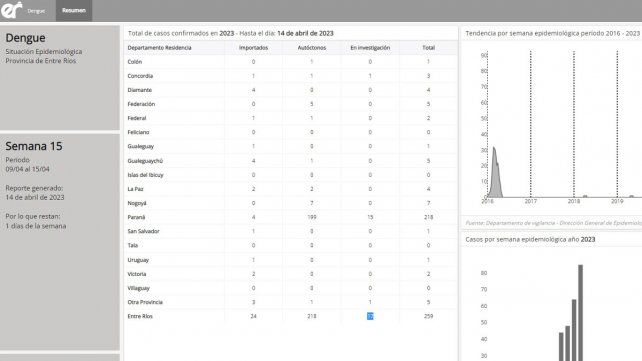The width and height of the screenshot is (642, 361).
Task: Select the Federación row name
Action: 141,104
